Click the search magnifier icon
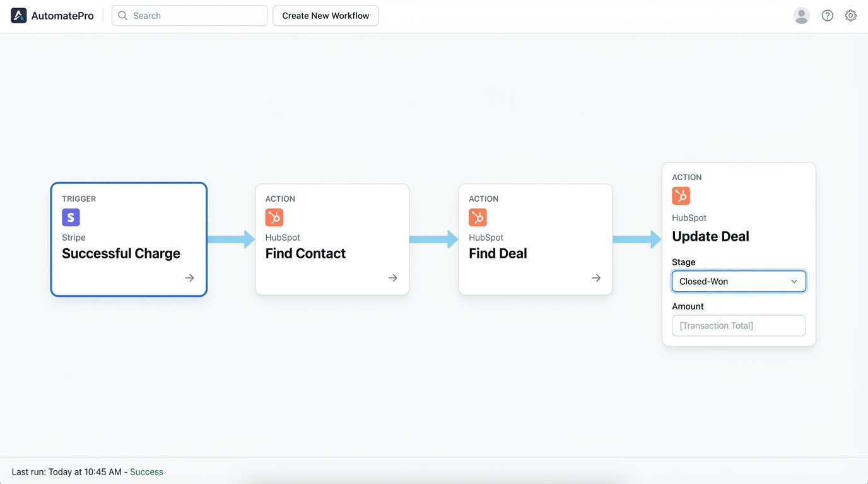 click(x=122, y=15)
